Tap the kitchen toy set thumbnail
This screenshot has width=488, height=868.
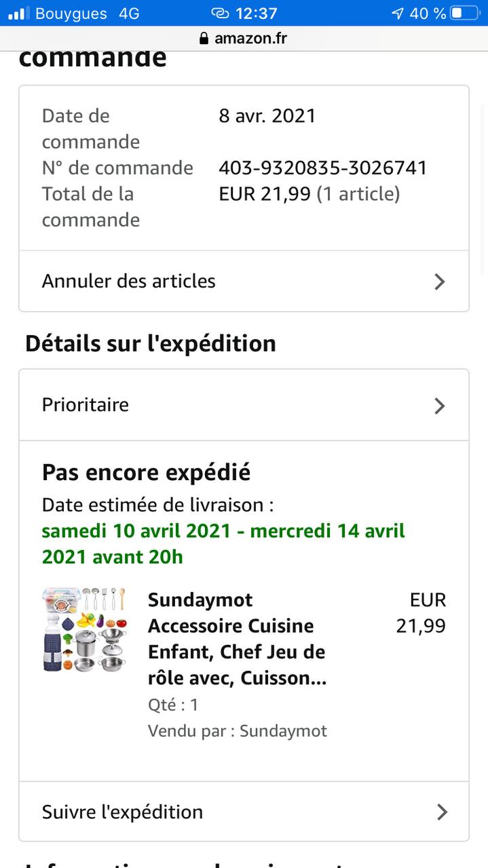click(85, 630)
